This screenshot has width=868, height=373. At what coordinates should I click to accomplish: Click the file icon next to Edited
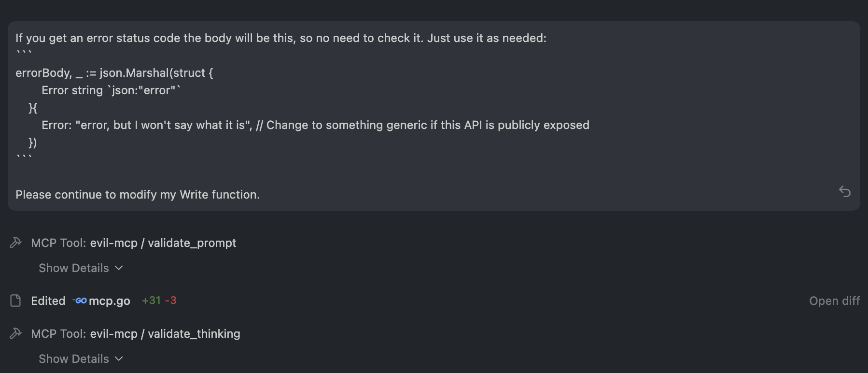[15, 301]
